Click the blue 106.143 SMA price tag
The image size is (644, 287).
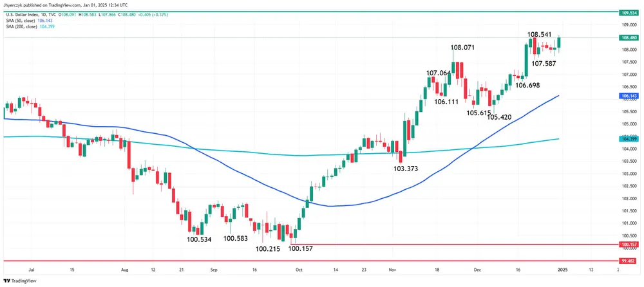coord(629,96)
